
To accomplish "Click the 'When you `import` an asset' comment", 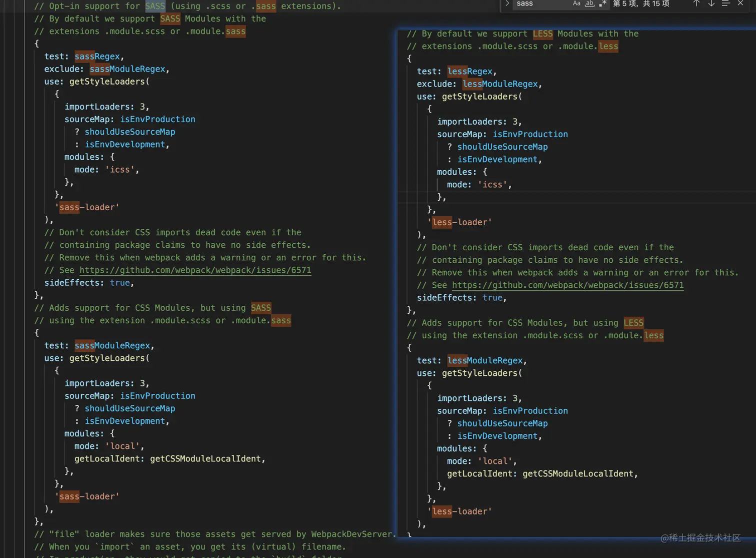I will (190, 547).
